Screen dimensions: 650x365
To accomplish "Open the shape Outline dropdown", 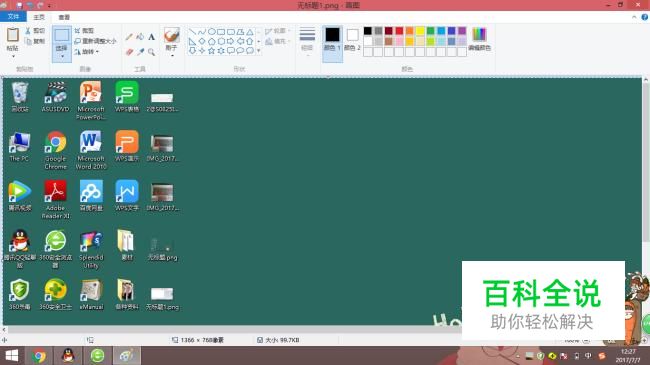I will 277,31.
